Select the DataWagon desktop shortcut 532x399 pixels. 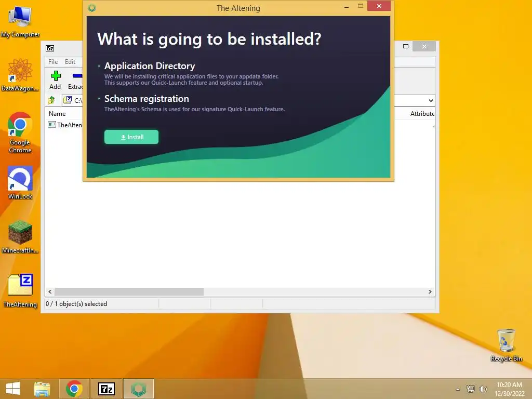(20, 75)
